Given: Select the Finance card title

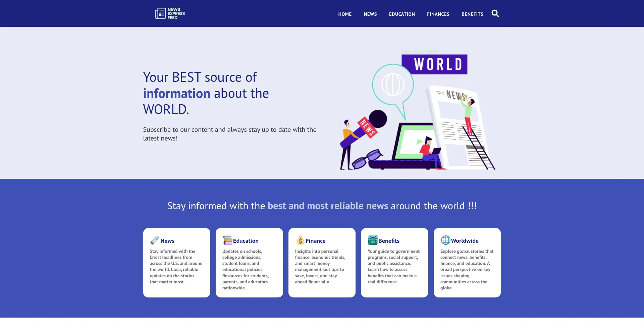Looking at the screenshot, I should [316, 241].
